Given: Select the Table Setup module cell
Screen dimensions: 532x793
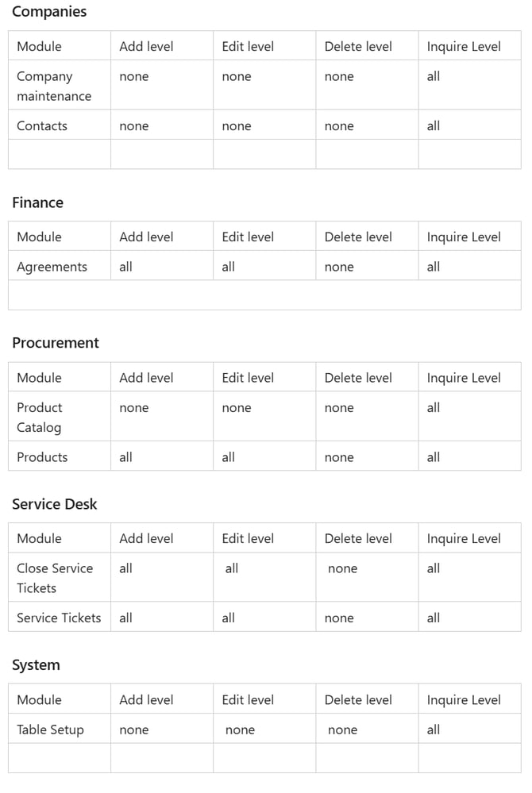Looking at the screenshot, I should point(50,729).
